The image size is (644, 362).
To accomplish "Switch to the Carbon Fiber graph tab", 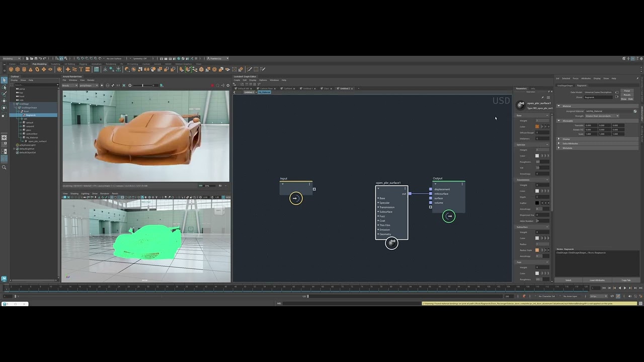I will (266, 88).
